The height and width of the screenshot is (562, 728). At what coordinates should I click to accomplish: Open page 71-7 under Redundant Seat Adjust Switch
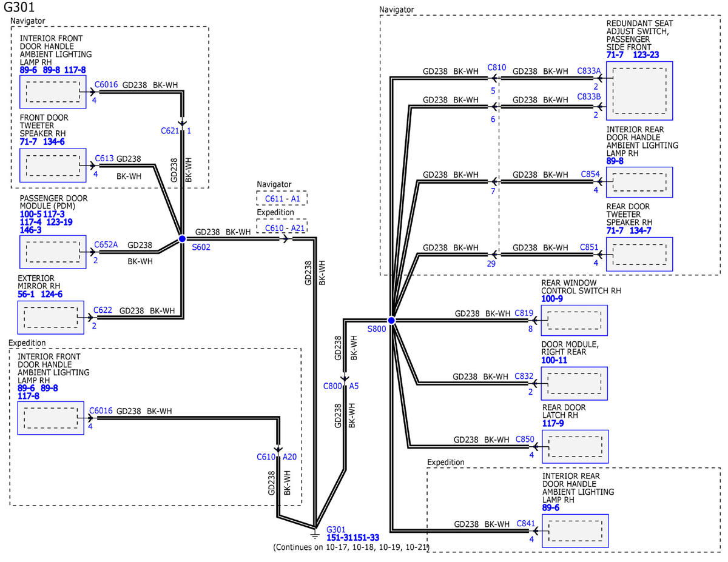point(615,55)
